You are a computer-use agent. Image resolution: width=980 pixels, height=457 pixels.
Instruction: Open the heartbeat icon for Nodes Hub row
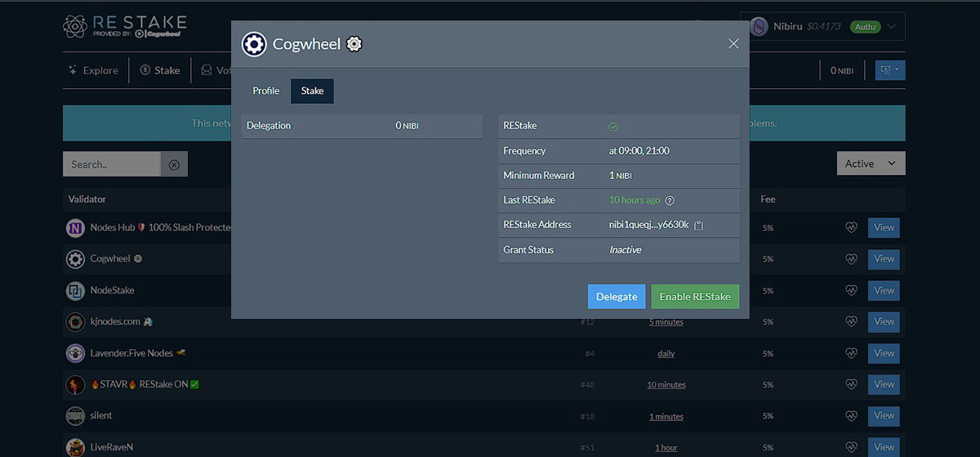851,228
